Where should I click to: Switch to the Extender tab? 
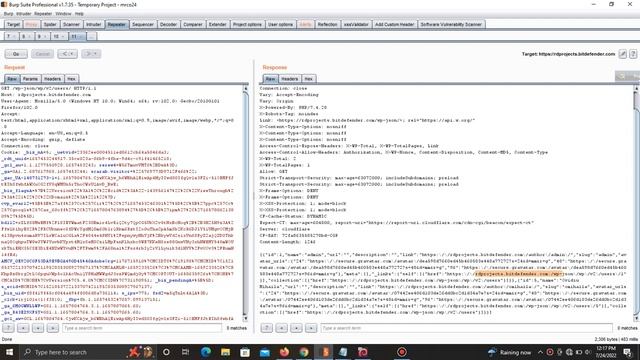(218, 24)
